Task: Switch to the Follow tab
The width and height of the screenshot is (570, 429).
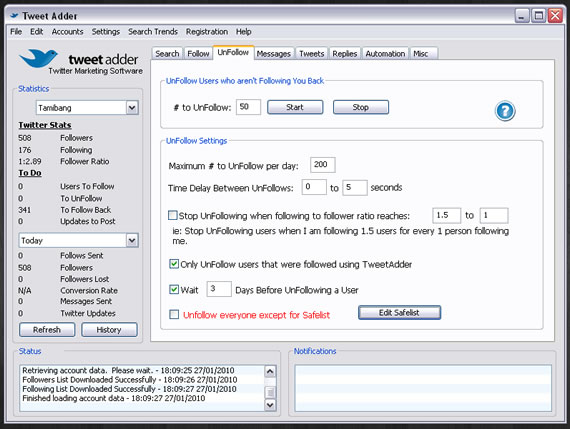Action: pos(198,53)
